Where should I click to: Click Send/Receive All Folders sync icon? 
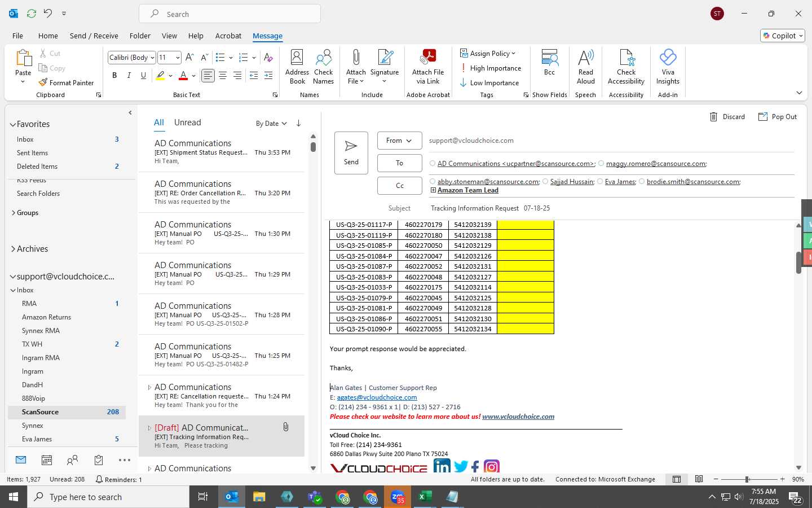point(32,13)
